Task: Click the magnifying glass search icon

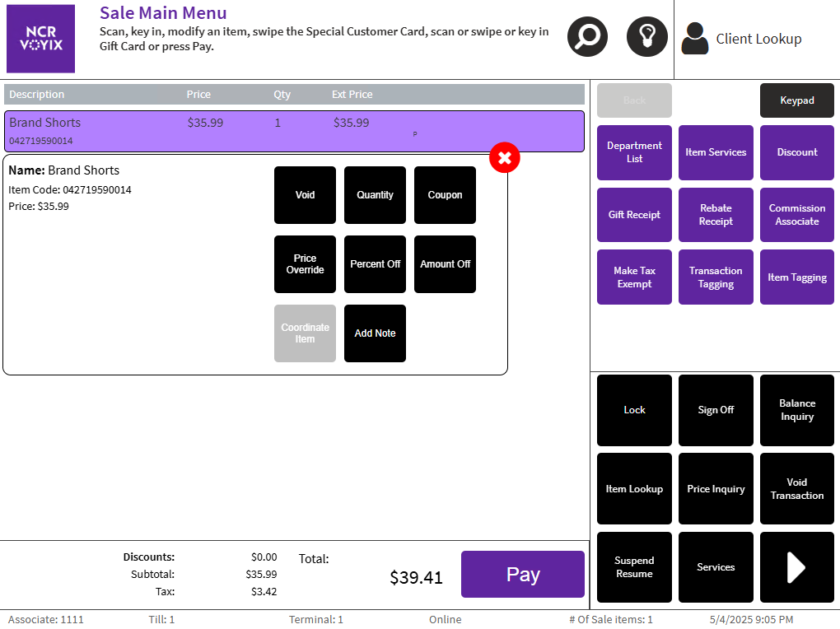Action: [587, 37]
